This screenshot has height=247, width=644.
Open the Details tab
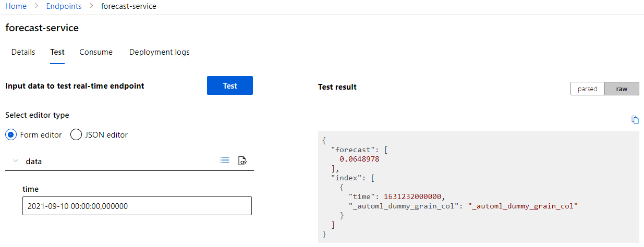coord(23,52)
